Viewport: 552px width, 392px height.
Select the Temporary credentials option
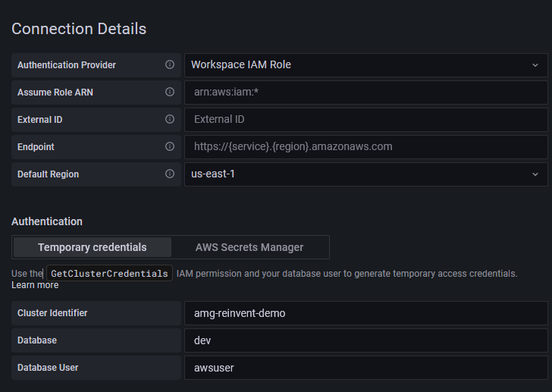pos(93,247)
